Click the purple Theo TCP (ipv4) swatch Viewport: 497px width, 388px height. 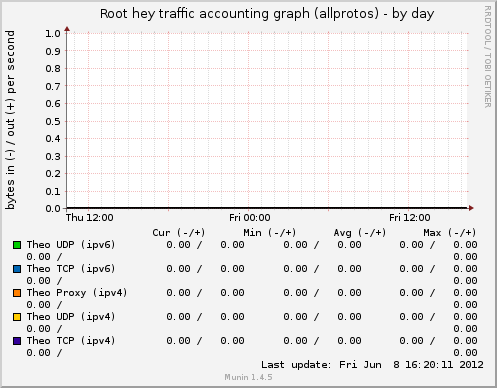17,341
